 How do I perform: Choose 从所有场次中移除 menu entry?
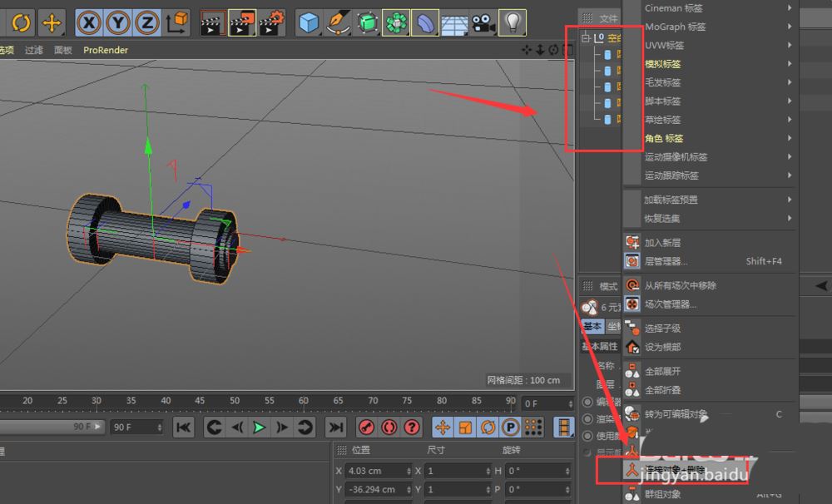click(x=711, y=285)
